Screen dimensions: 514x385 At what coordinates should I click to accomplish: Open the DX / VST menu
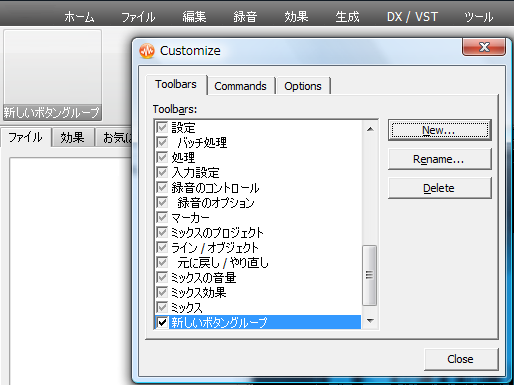tap(412, 17)
